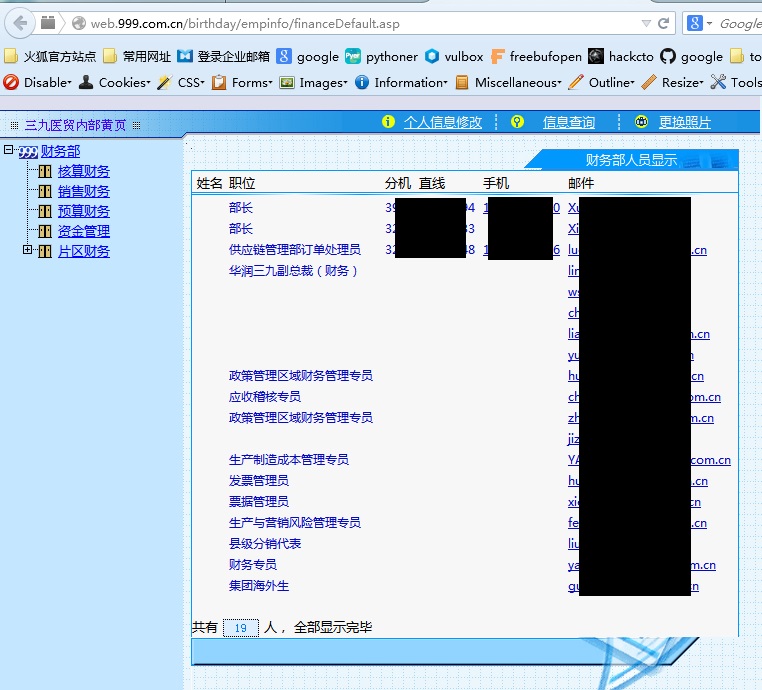Open the freebufopen bookmark

coord(536,57)
